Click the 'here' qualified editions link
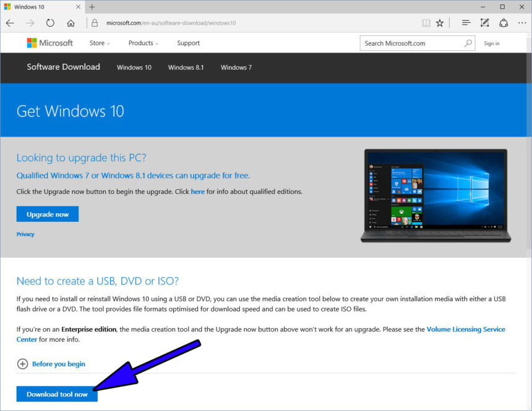532x411 pixels. click(197, 192)
